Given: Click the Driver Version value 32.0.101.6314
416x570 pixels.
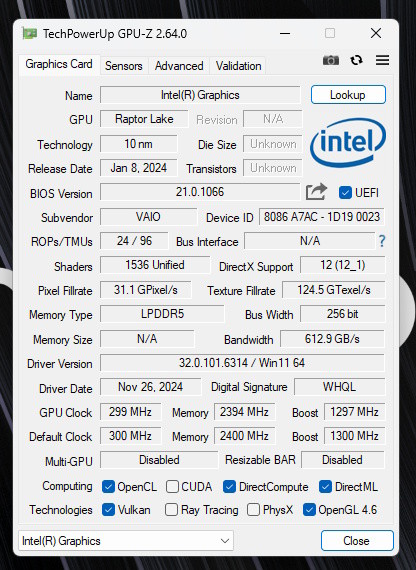Looking at the screenshot, I should (x=242, y=363).
